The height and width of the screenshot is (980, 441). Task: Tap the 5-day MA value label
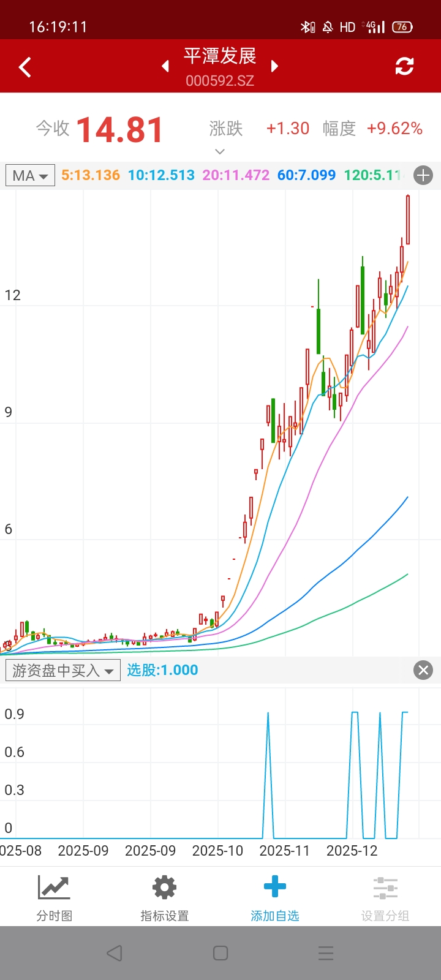pyautogui.click(x=91, y=175)
